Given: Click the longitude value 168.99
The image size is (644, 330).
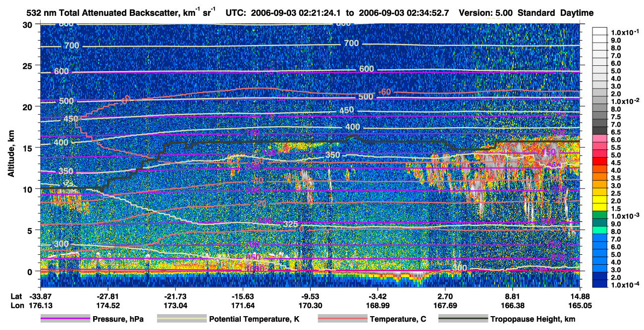Looking at the screenshot, I should point(378,305).
